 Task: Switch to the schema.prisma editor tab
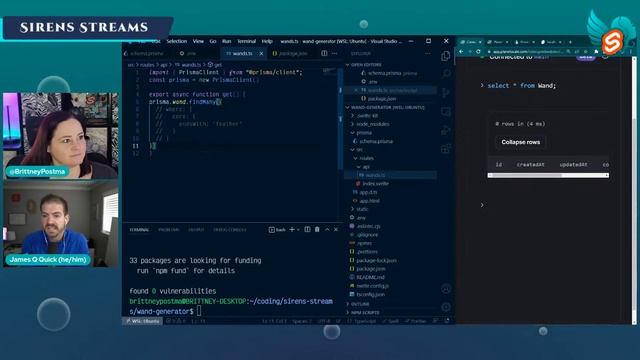tap(145, 53)
